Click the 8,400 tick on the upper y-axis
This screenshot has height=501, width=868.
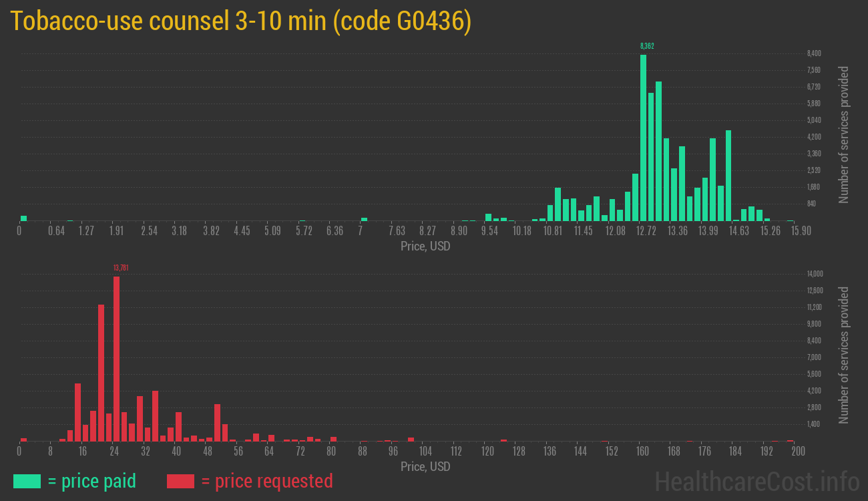point(813,53)
